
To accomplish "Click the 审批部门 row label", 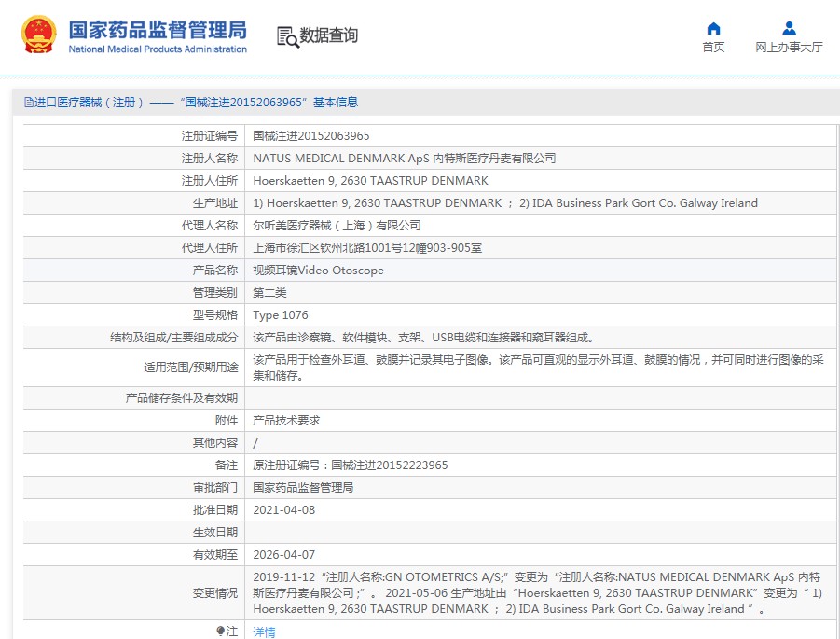I will tap(215, 488).
